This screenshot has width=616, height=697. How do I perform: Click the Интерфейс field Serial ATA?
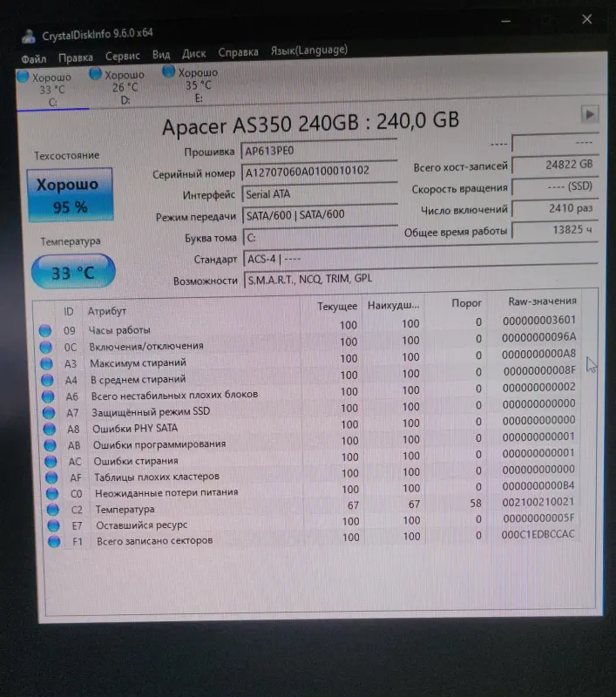tap(320, 193)
